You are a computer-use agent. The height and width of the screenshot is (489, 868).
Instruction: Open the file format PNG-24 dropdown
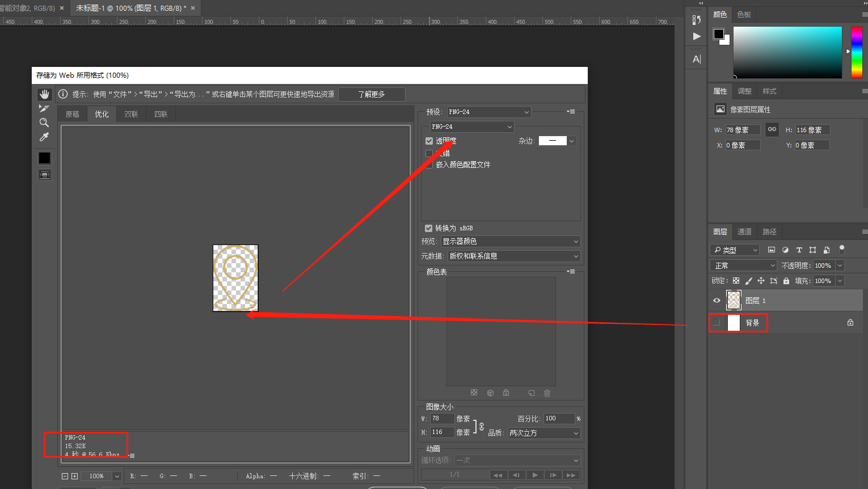(x=472, y=127)
